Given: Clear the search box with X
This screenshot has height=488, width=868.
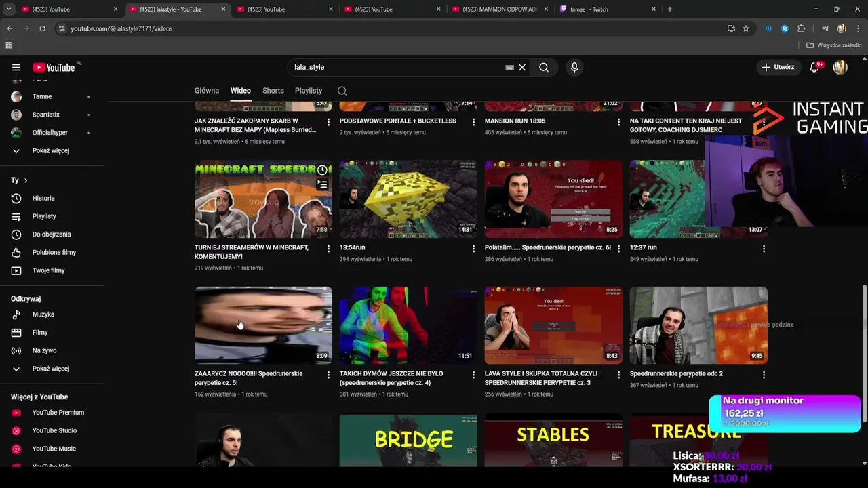Looking at the screenshot, I should [522, 67].
